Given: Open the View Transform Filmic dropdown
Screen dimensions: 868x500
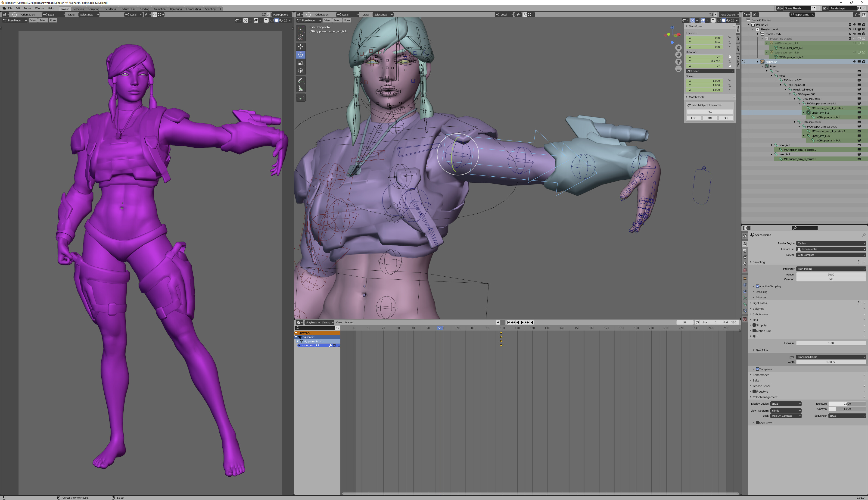Looking at the screenshot, I should 786,411.
